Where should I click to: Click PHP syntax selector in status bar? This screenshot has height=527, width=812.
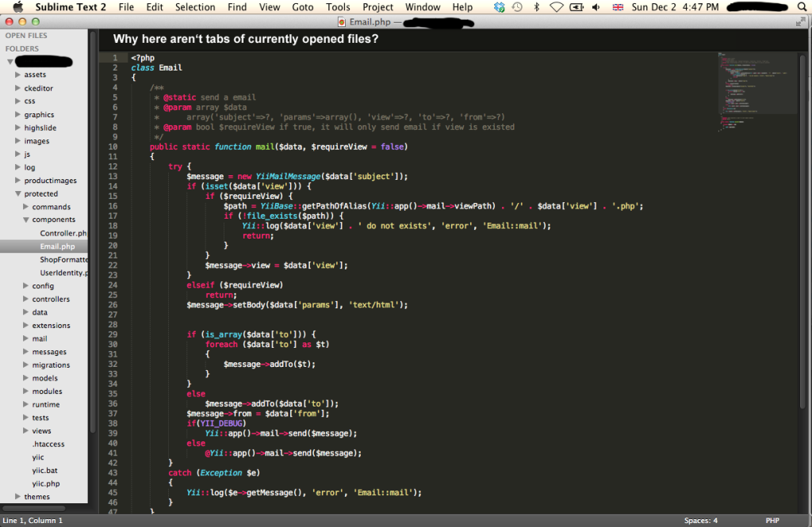click(x=772, y=521)
